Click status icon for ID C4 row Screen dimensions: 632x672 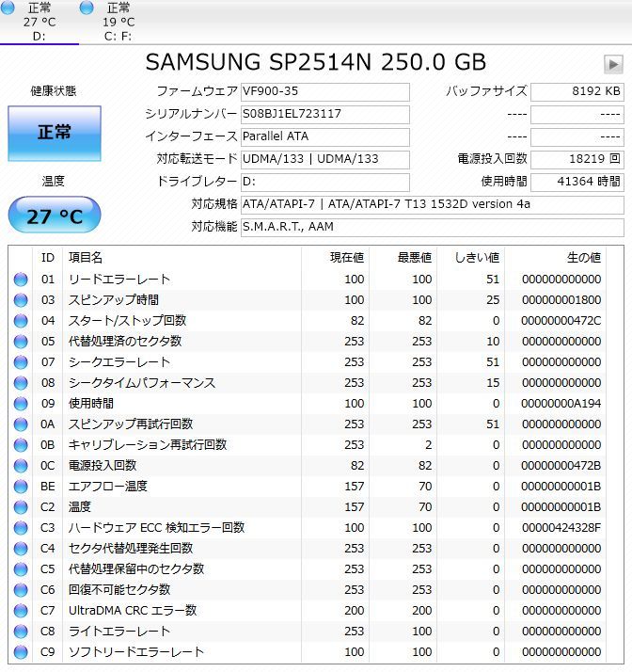point(21,549)
